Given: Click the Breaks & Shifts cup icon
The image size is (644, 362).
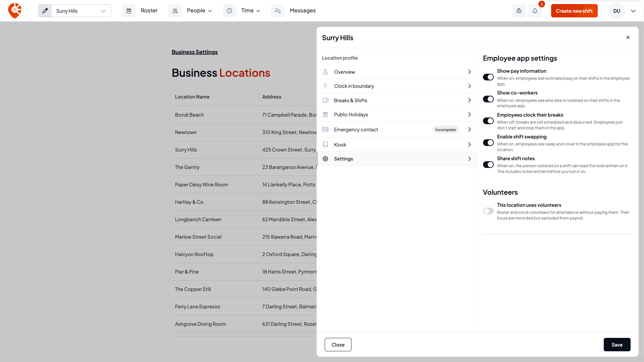Looking at the screenshot, I should pyautogui.click(x=325, y=100).
